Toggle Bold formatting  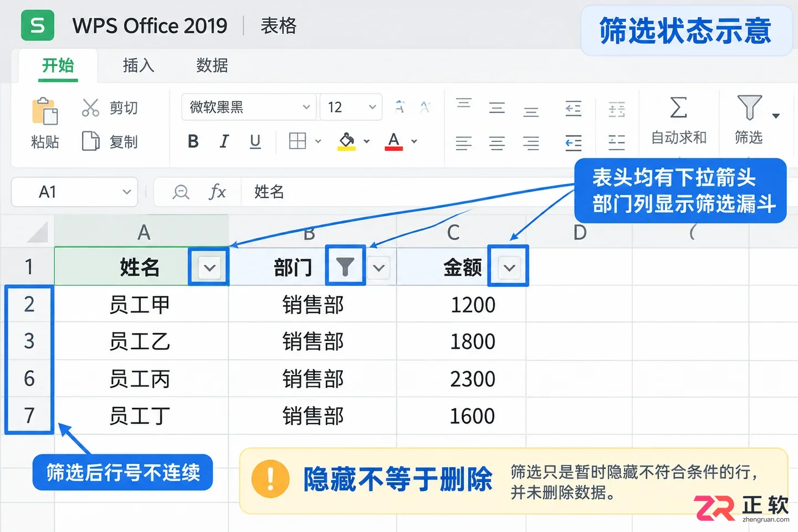(193, 141)
